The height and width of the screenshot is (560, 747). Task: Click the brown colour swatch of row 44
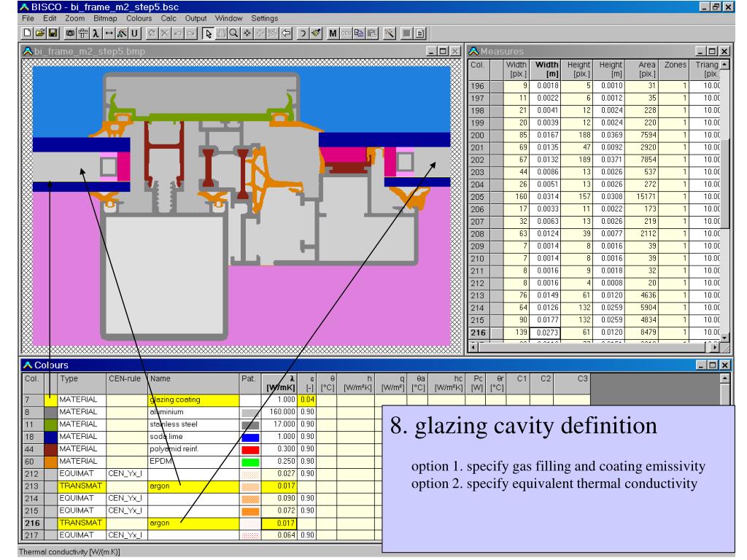[50, 449]
